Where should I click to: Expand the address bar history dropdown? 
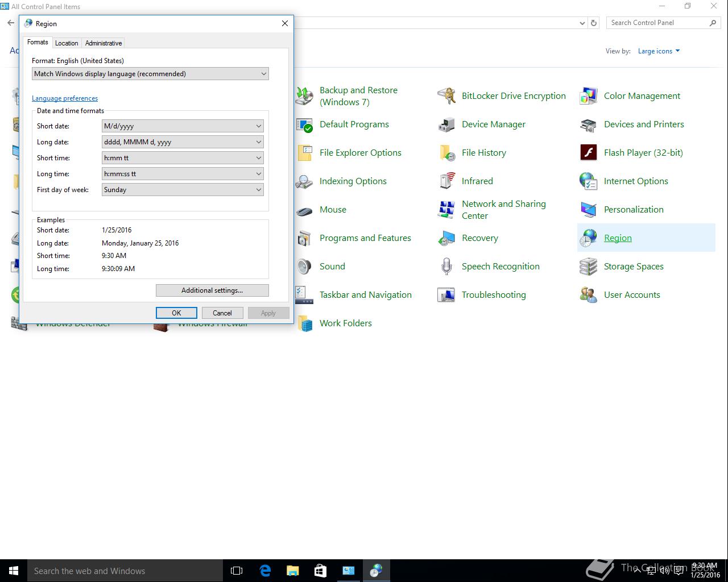[582, 23]
